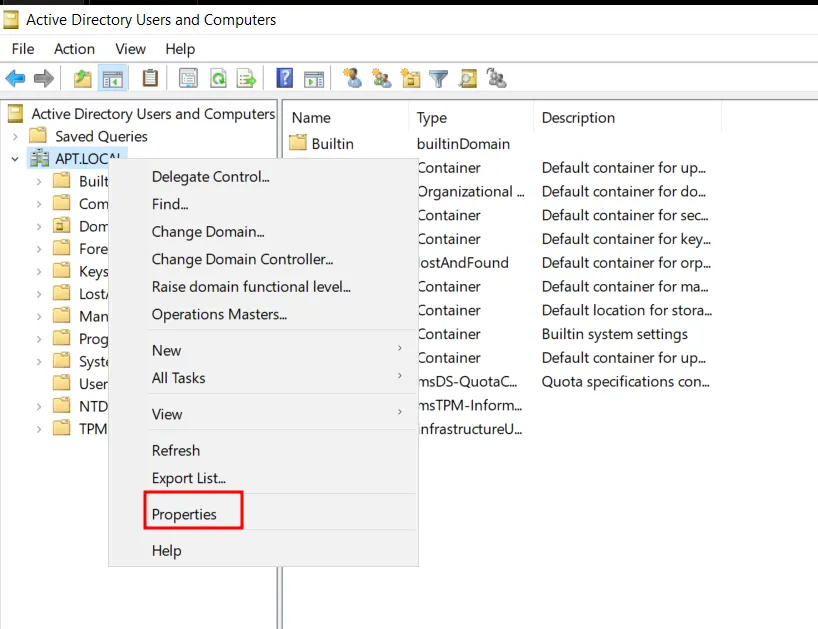Choose Help from context menu
Image resolution: width=818 pixels, height=629 pixels.
pyautogui.click(x=263, y=551)
